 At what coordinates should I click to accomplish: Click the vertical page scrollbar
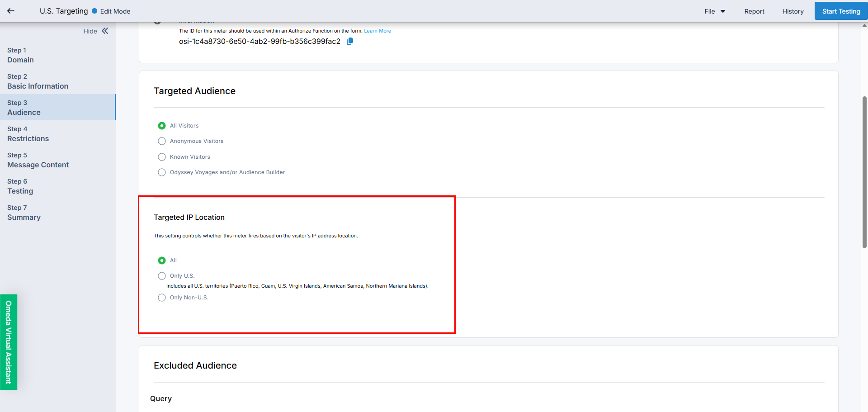864,172
